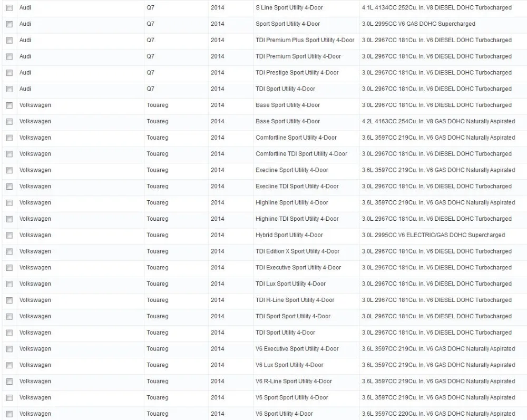The width and height of the screenshot is (527, 420).
Task: Check the Touareg V6 Lux row checkbox
Action: tap(9, 365)
